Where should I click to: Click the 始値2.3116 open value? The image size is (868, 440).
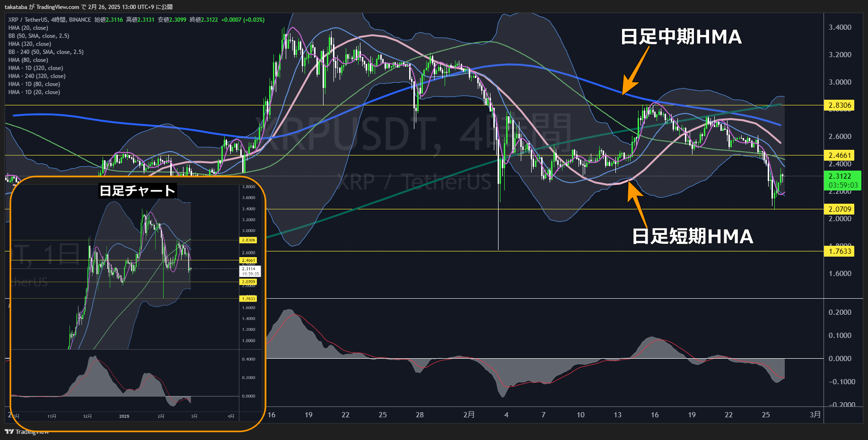(x=108, y=20)
